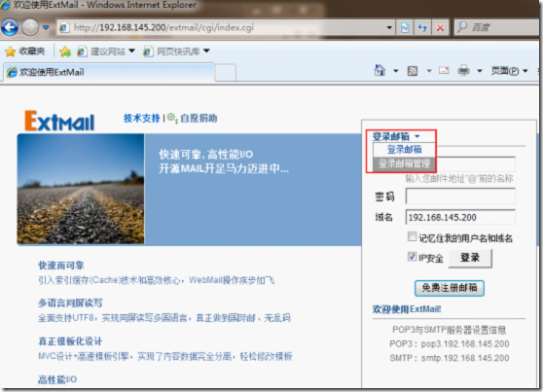Open a new blank tab
543x392 pixels.
coord(226,73)
